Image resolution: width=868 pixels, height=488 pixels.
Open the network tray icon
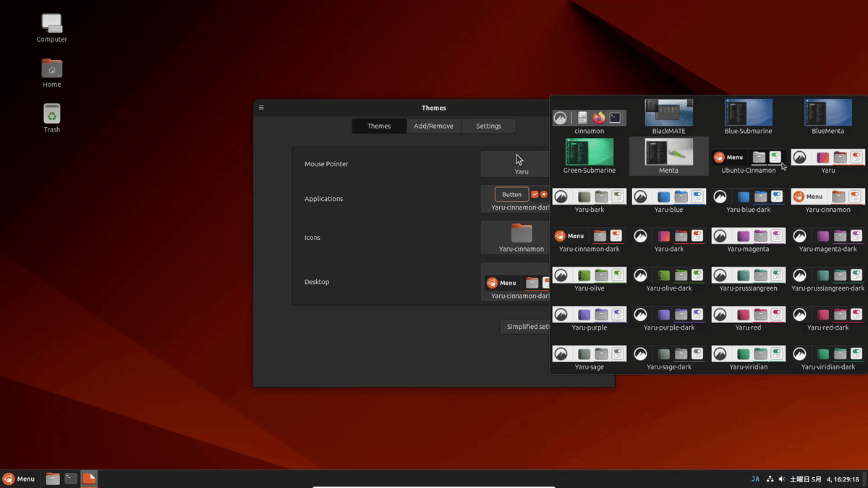[770, 479]
